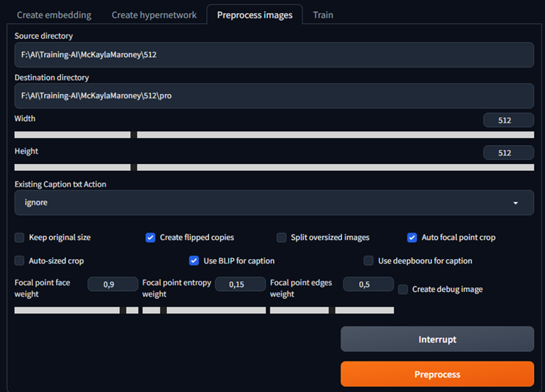Image resolution: width=545 pixels, height=392 pixels.
Task: Select the Preprocess images tab
Action: [x=255, y=15]
